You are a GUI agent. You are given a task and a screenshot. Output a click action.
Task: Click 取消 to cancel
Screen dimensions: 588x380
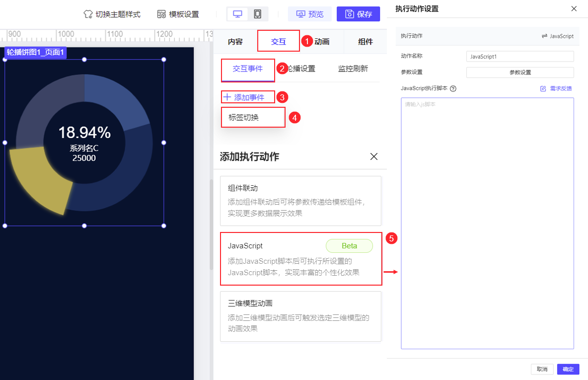(x=542, y=369)
